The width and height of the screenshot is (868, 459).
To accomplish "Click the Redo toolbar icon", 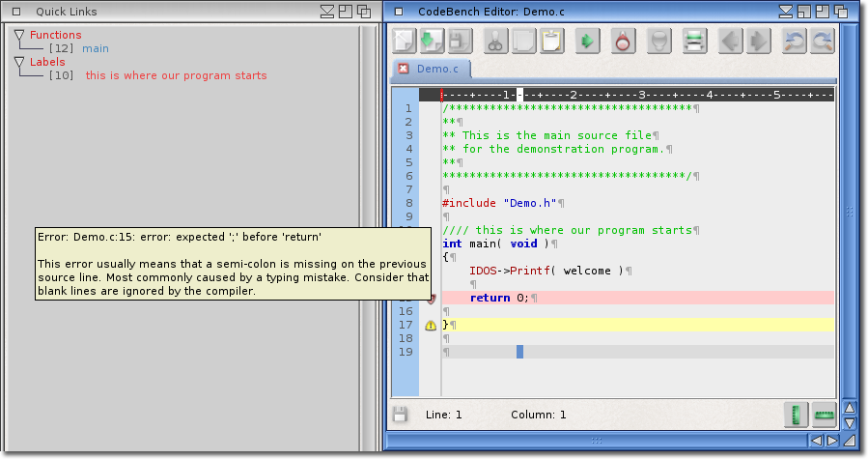I will [x=823, y=41].
